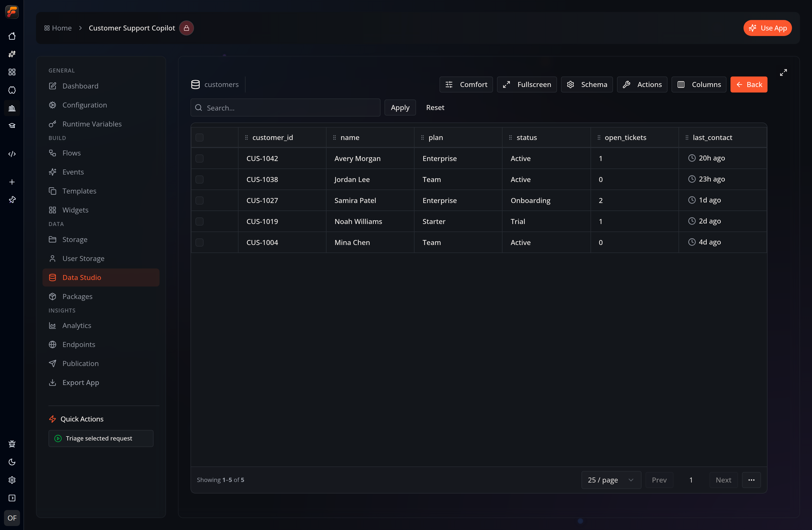
Task: Select the CUS-1027 row checkbox
Action: coord(199,200)
